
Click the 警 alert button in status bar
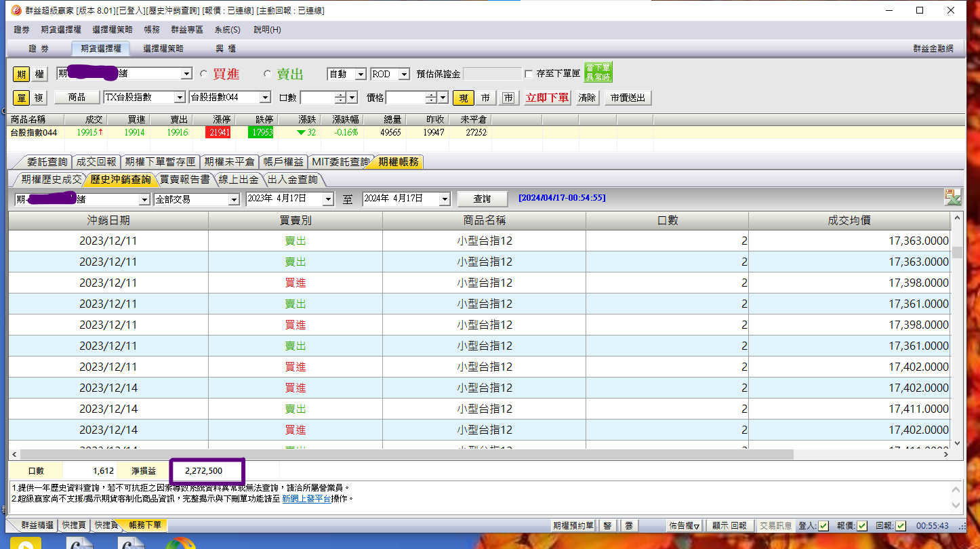[607, 525]
